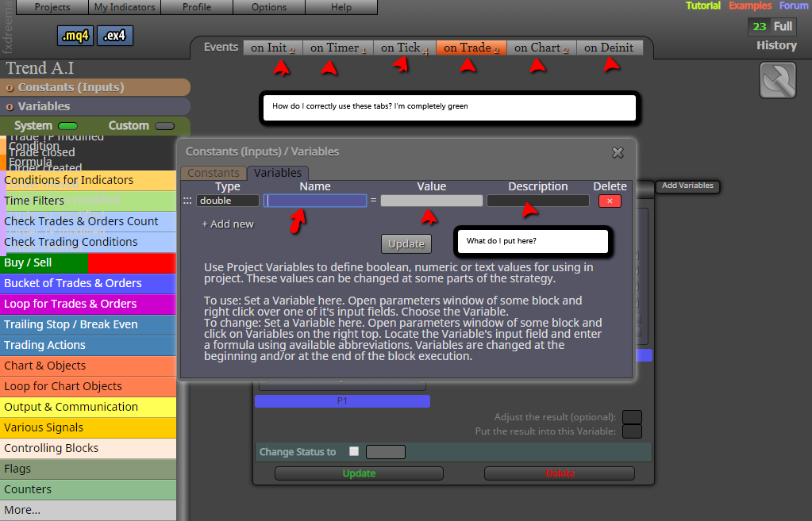The height and width of the screenshot is (521, 812).
Task: Open the Forum link
Action: (x=794, y=6)
